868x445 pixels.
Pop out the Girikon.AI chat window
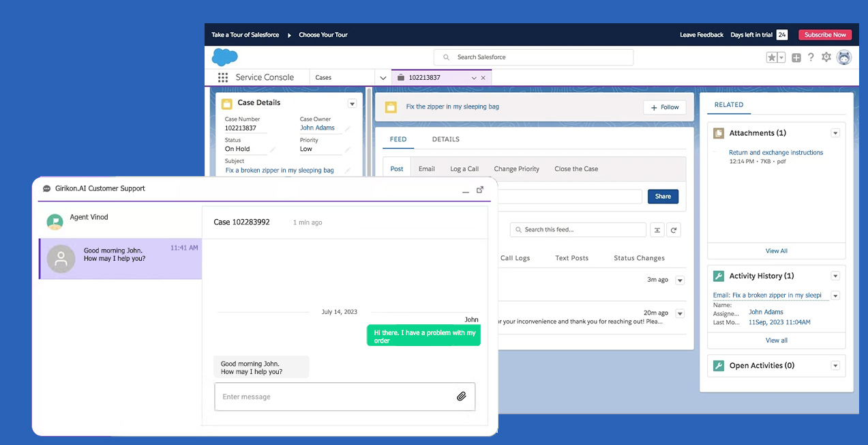[480, 190]
